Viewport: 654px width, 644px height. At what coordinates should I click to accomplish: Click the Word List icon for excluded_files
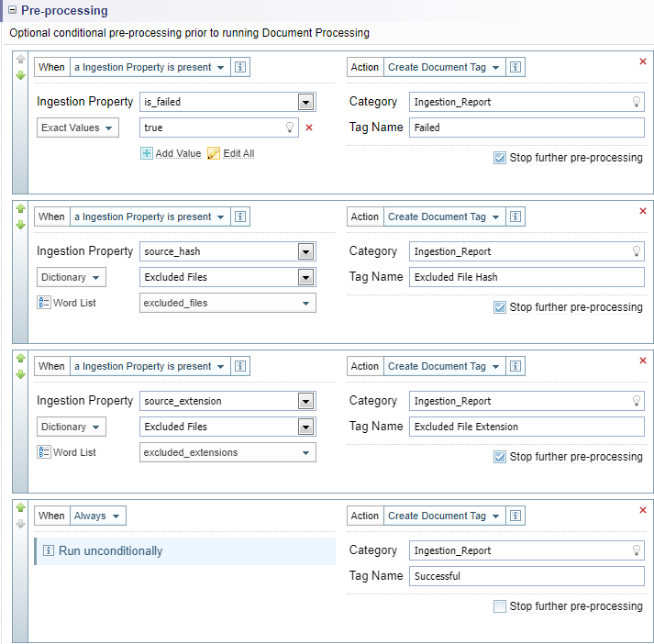click(44, 302)
